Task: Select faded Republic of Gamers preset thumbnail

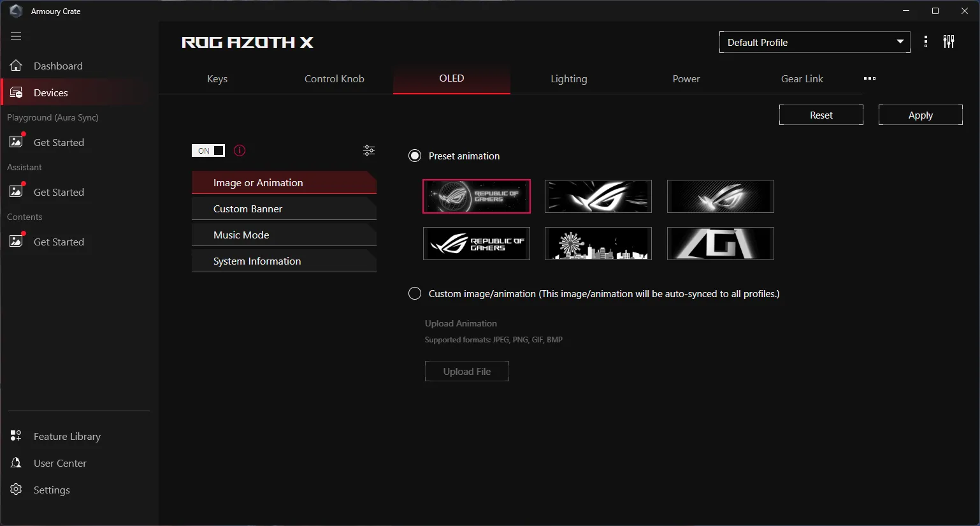Action: click(477, 196)
